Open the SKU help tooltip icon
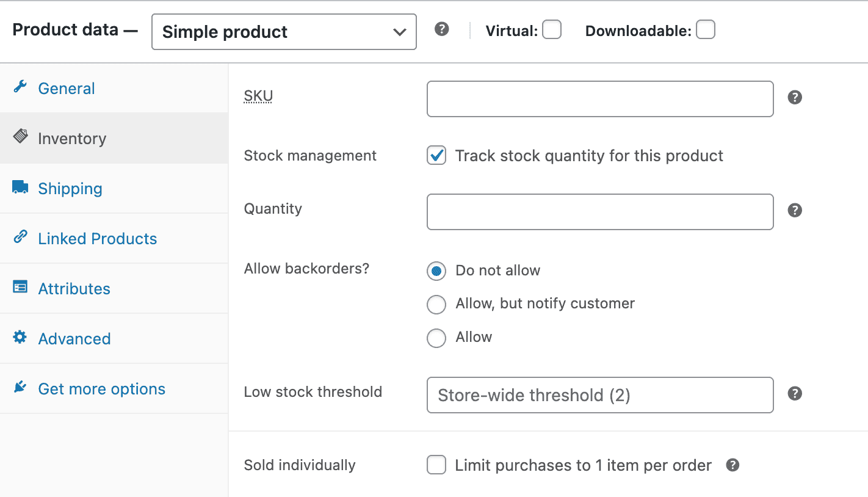Image resolution: width=868 pixels, height=497 pixels. (x=795, y=97)
